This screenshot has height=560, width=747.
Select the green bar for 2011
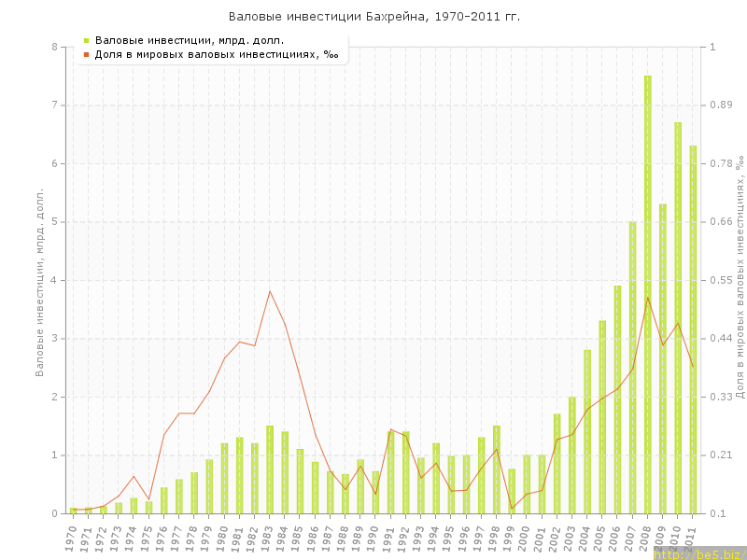(x=693, y=329)
